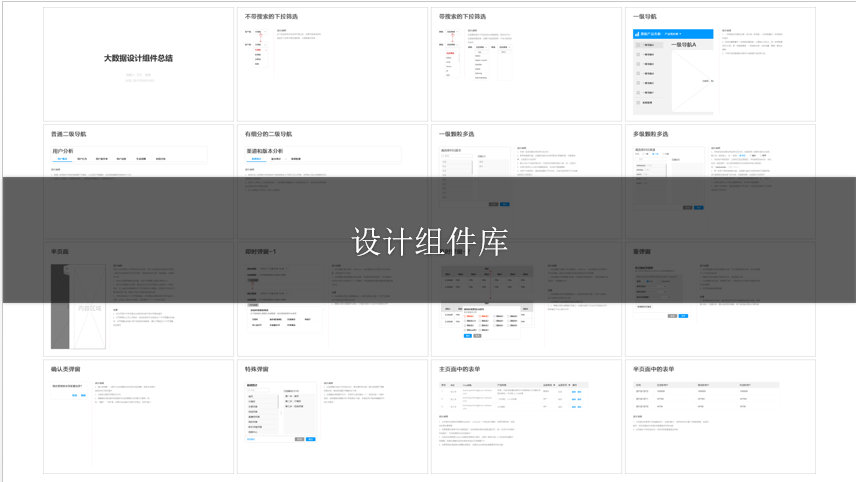
Task: Click the grey button in 特殊弹窗 mockup
Action: [x=299, y=439]
